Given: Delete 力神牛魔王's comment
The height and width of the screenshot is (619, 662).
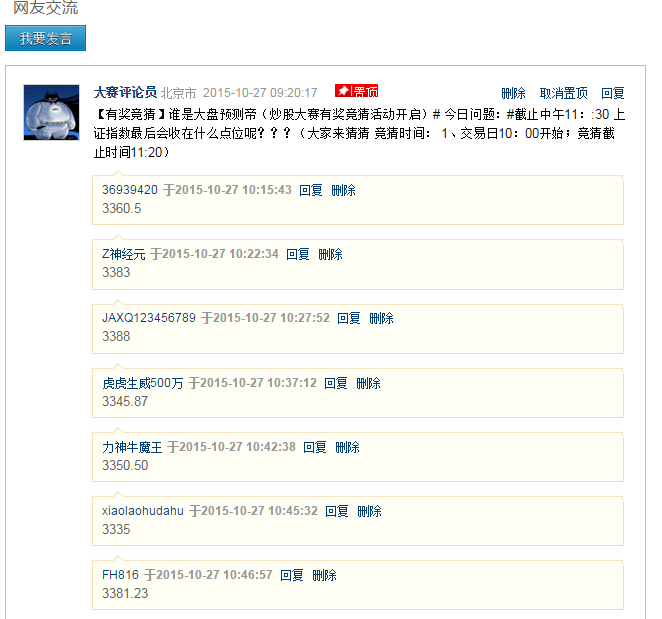Looking at the screenshot, I should coord(348,447).
